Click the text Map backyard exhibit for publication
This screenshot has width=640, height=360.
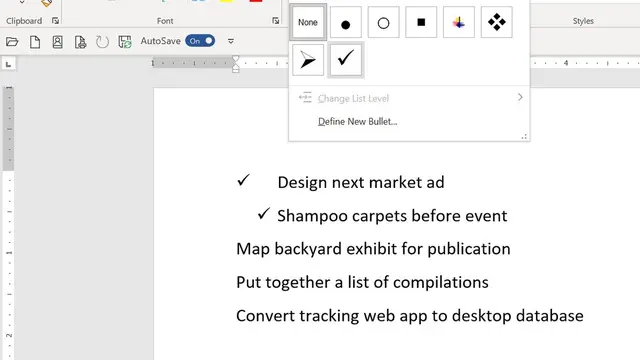373,249
